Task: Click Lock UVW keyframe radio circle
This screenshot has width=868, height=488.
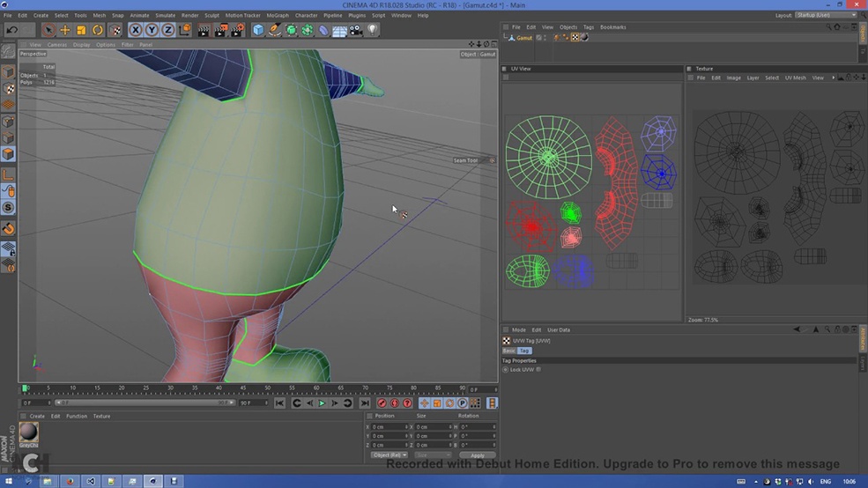Action: coord(506,370)
